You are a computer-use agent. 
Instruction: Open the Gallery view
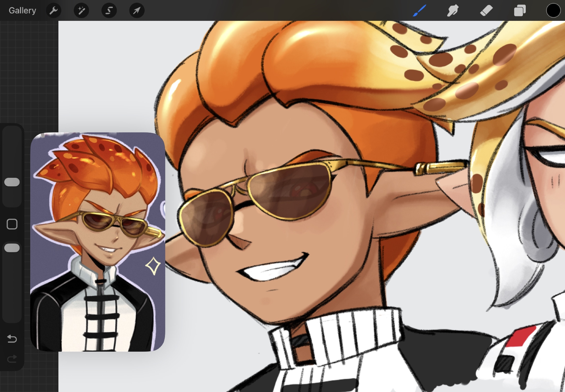coord(22,10)
